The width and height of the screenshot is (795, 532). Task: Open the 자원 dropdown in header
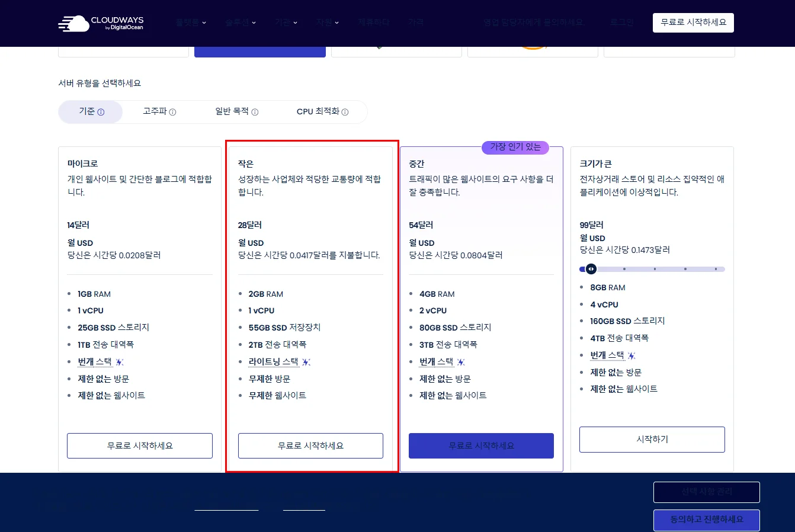coord(328,23)
